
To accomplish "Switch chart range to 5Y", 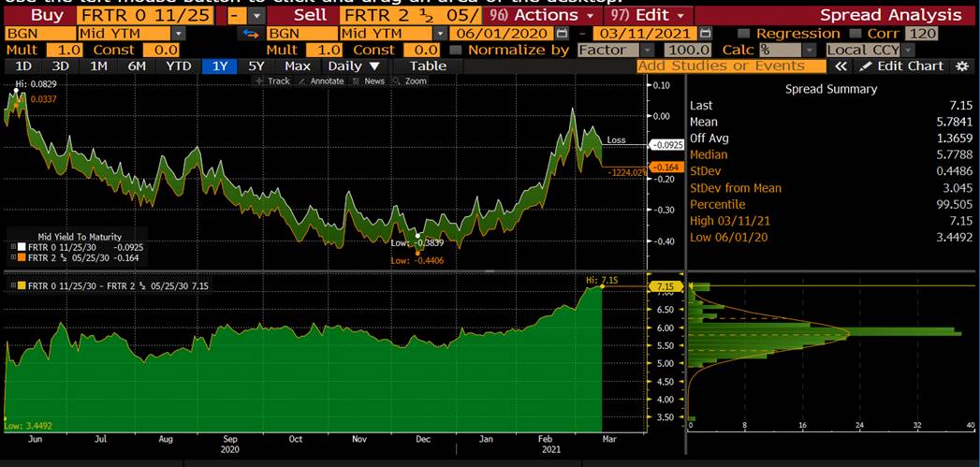I will (x=256, y=66).
